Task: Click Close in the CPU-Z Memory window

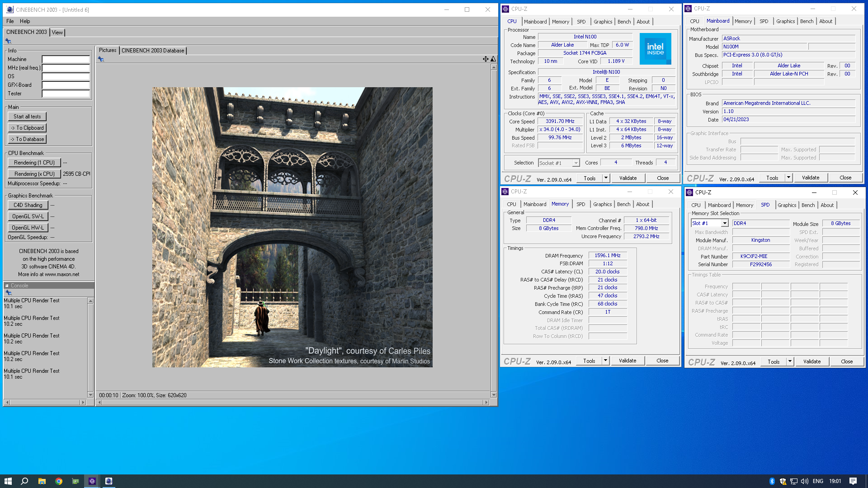Action: 662,361
